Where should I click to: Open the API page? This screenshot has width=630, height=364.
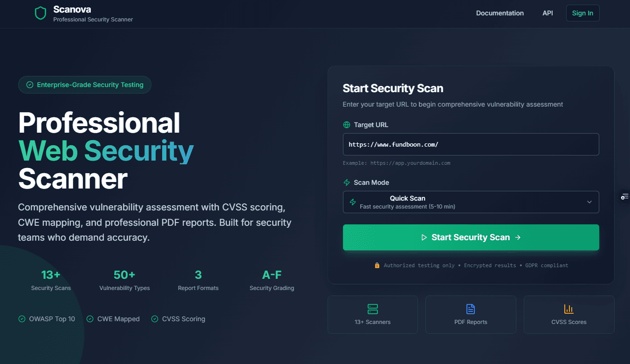coord(548,13)
